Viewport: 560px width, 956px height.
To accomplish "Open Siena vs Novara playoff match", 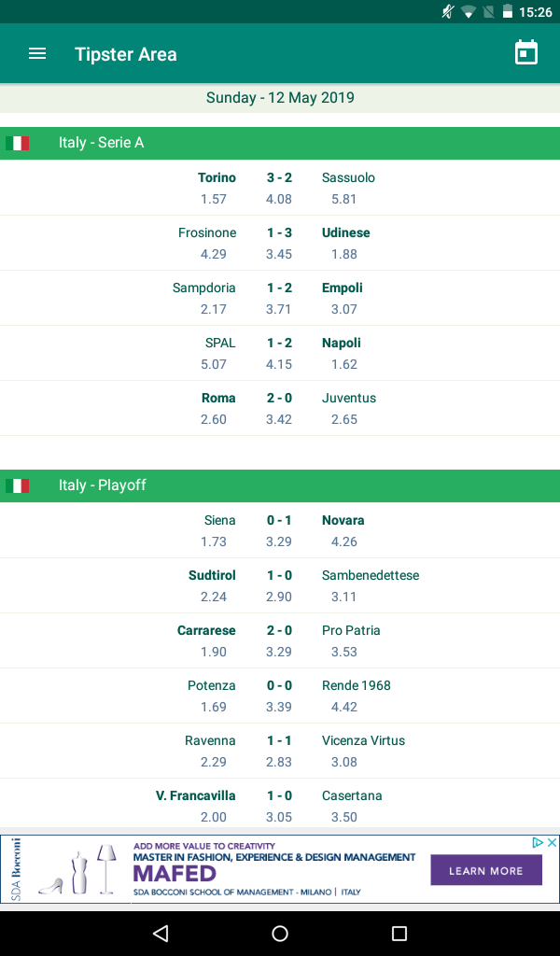I will coord(280,530).
